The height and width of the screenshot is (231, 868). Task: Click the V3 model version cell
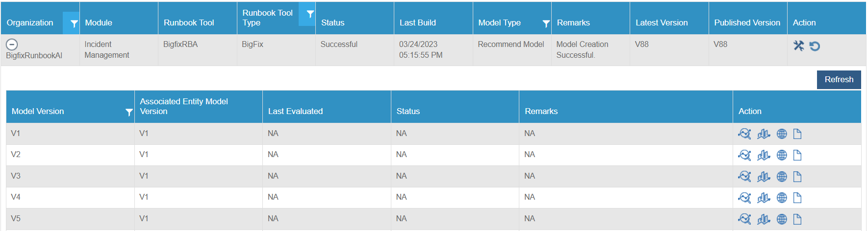click(x=16, y=176)
